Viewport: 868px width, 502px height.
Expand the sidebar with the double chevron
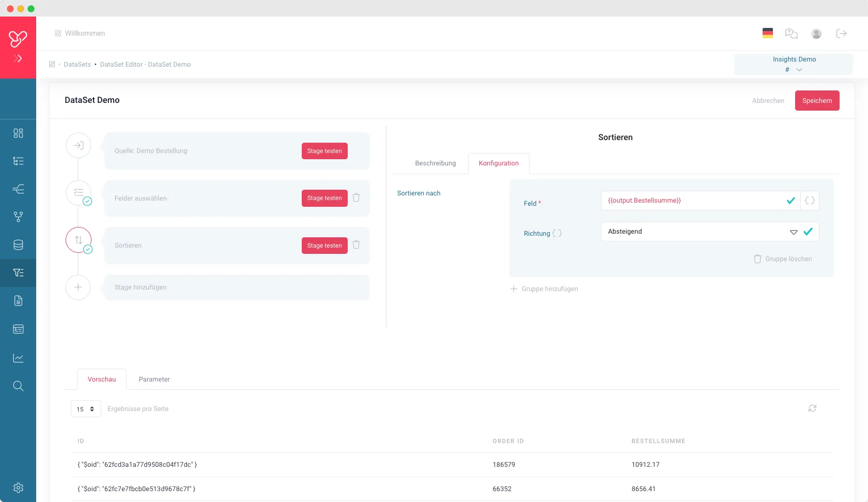click(x=18, y=58)
